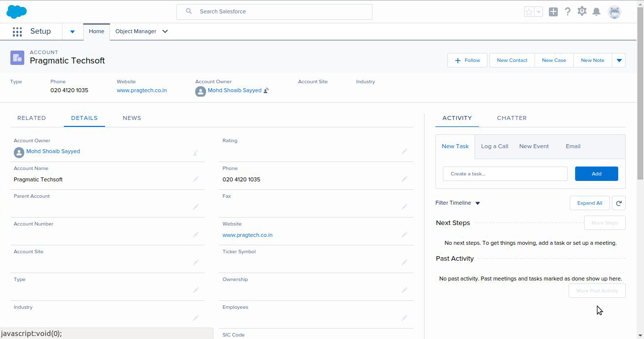
Task: Switch to the Home tab
Action: point(97,31)
